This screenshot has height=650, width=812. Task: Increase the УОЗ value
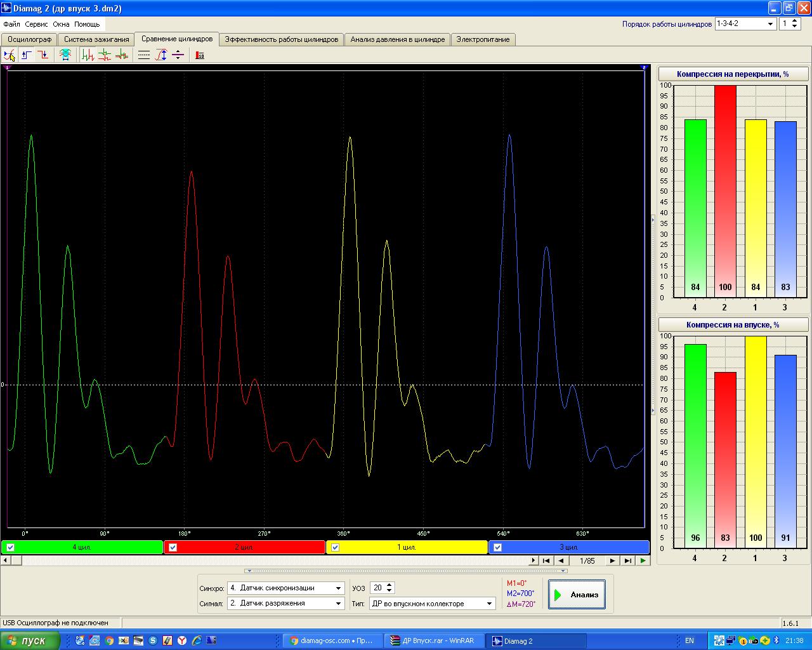390,585
